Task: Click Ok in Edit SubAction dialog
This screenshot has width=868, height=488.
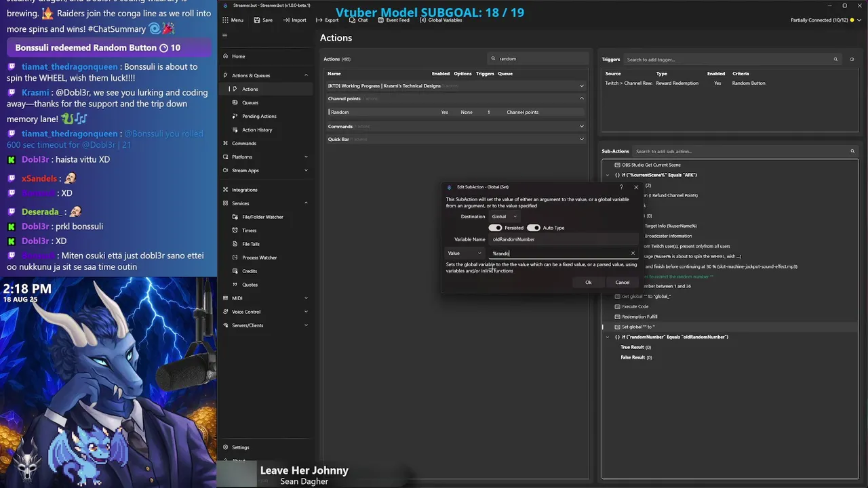Action: tap(588, 283)
